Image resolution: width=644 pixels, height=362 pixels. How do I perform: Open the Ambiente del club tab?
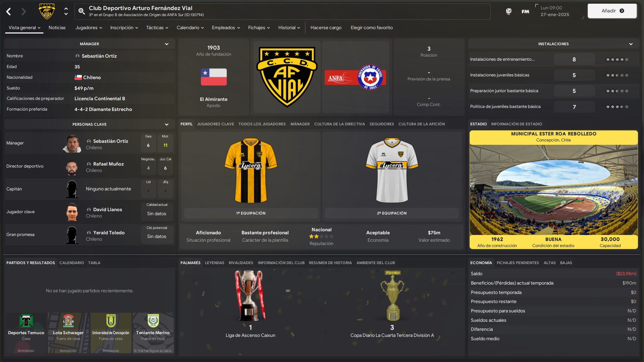click(x=376, y=263)
